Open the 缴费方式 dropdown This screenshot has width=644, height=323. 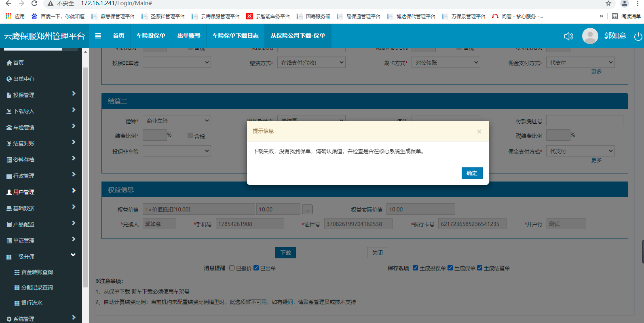tap(311, 63)
